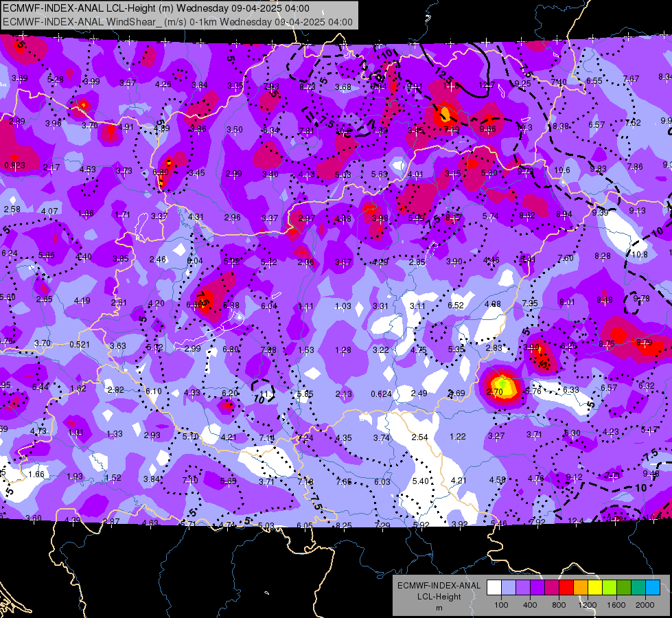
Task: Click the wind shear value 0.521
Action: (80, 345)
